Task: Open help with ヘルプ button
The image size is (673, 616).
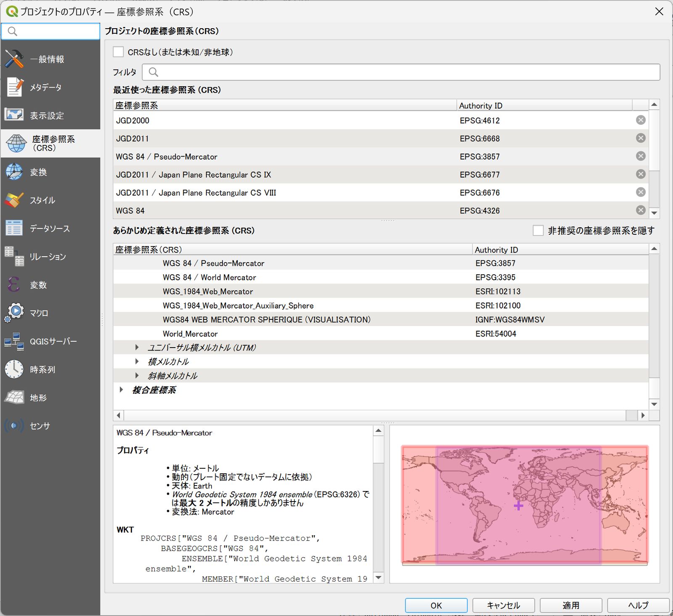Action: coord(638,605)
